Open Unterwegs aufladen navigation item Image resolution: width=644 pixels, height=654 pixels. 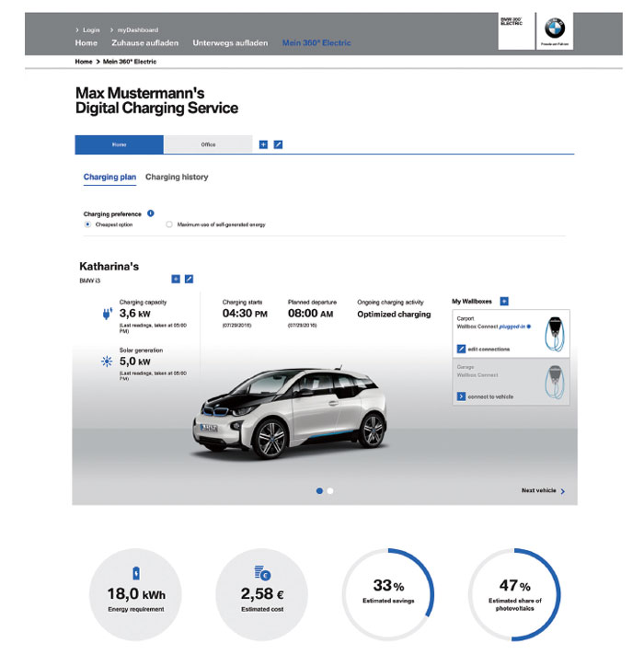[x=230, y=42]
